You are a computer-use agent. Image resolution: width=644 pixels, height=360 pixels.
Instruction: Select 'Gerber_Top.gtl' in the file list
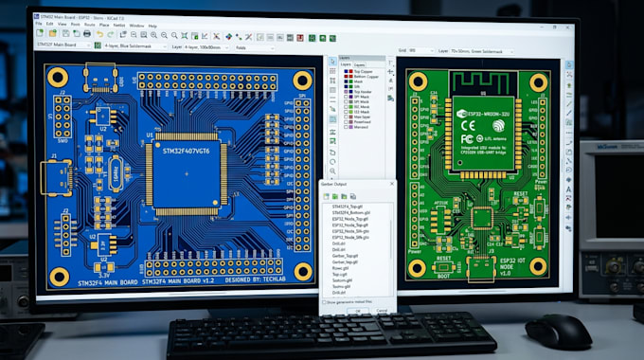pyautogui.click(x=345, y=256)
